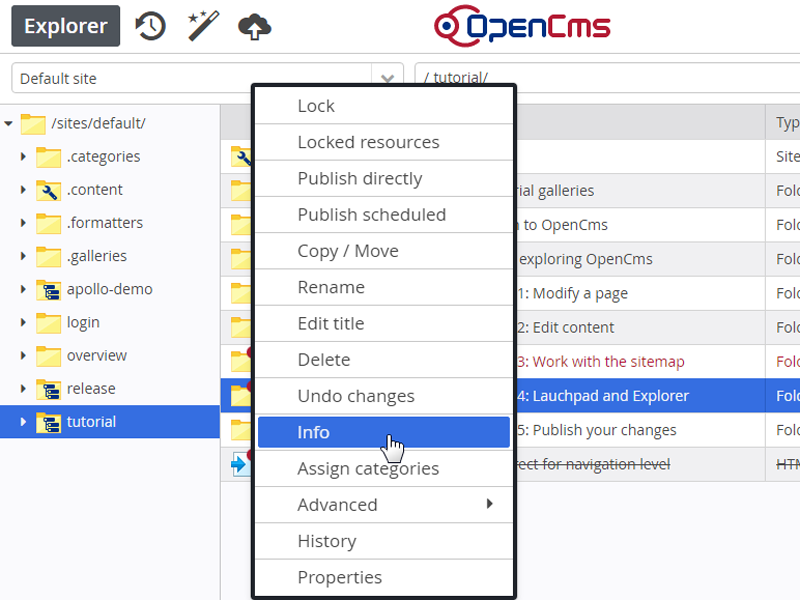Choose Publish directly in context menu
The width and height of the screenshot is (800, 600).
pyautogui.click(x=359, y=178)
